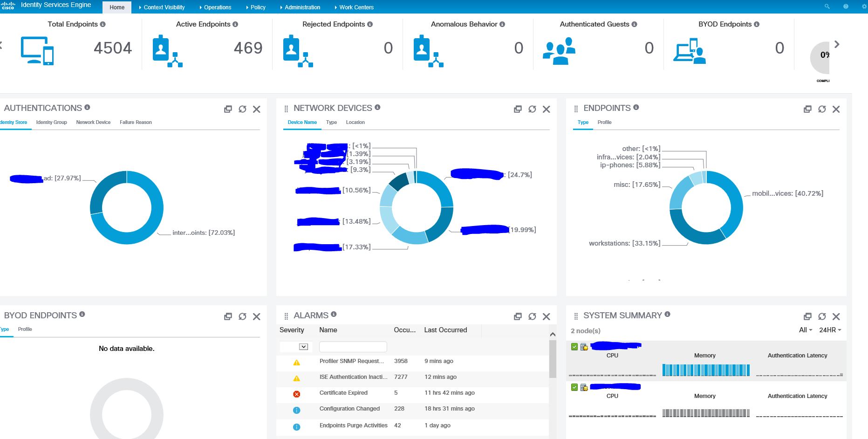Open Endpoints Purge Activities alarm
868x439 pixels.
coord(353,425)
